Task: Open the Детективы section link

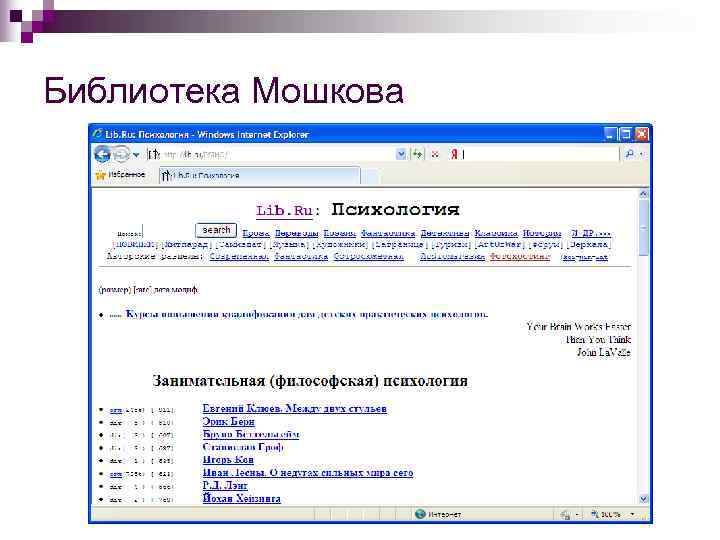Action: [x=444, y=233]
